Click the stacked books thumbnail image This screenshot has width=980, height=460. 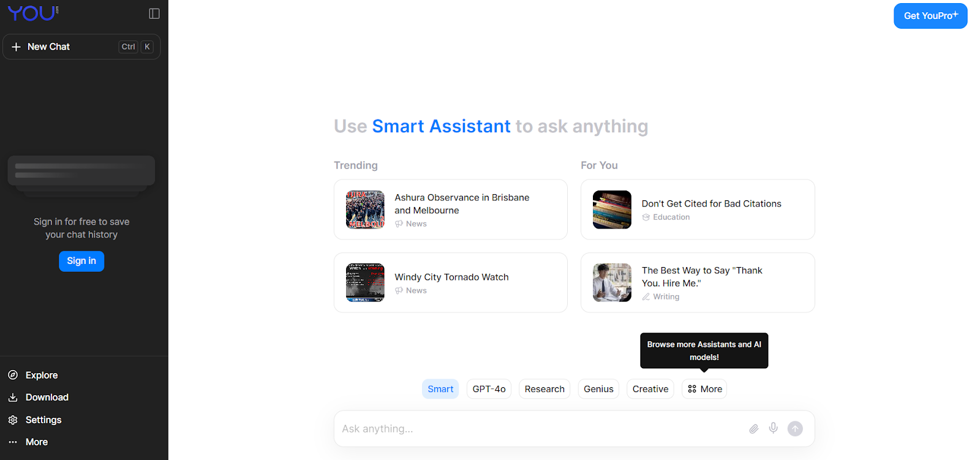[612, 209]
